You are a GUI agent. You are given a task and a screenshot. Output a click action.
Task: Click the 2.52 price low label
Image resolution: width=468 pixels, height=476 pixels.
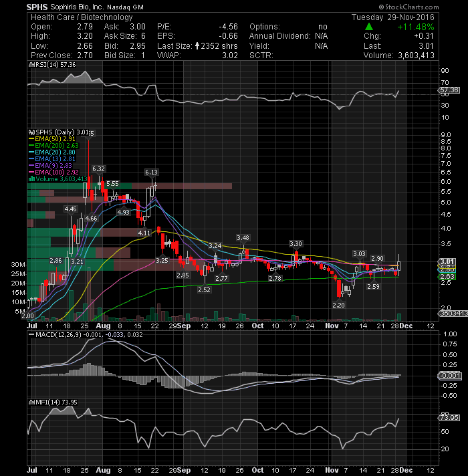pos(204,290)
